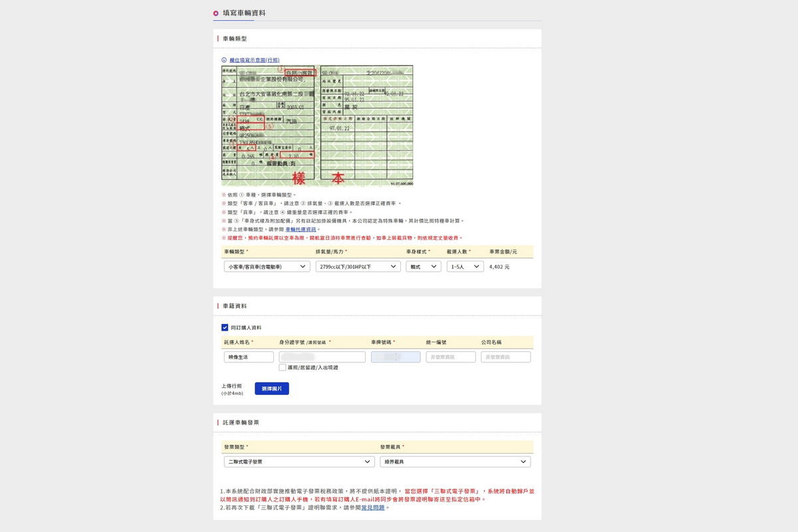Open the 車身樣式 dropdown showing 轎式
This screenshot has width=798, height=532.
point(424,267)
